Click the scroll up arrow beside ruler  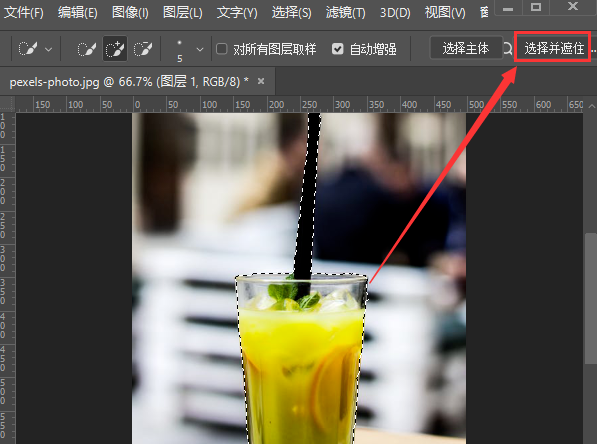pos(592,105)
